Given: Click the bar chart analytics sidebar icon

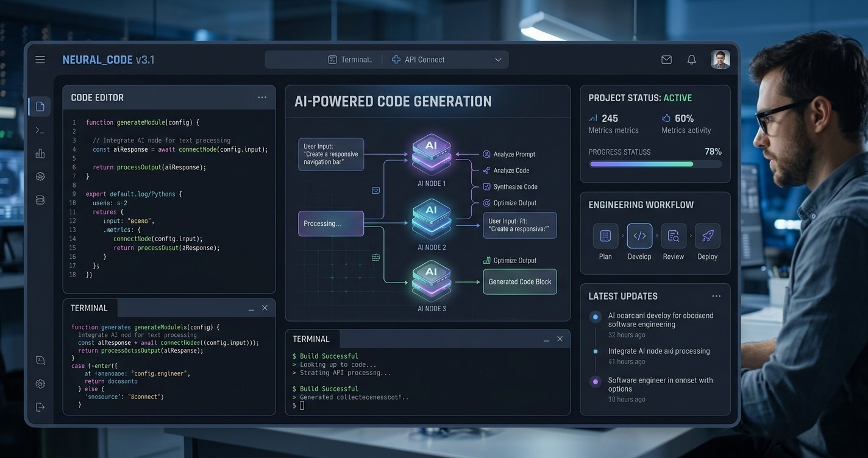Looking at the screenshot, I should pyautogui.click(x=40, y=153).
